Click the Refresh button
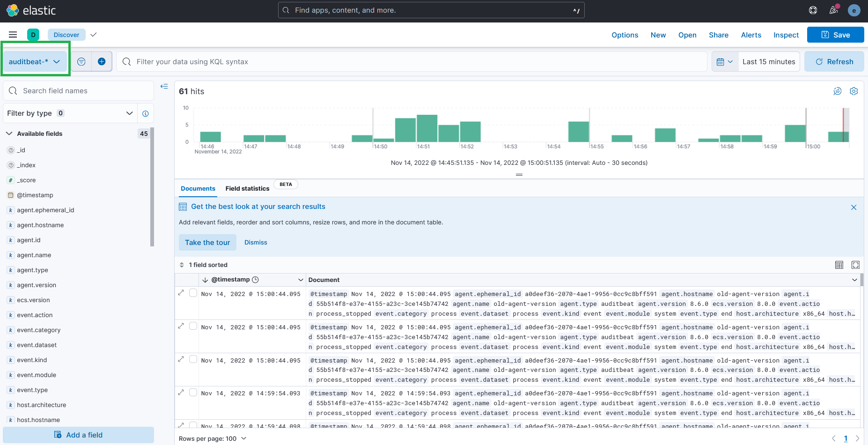 coord(834,61)
